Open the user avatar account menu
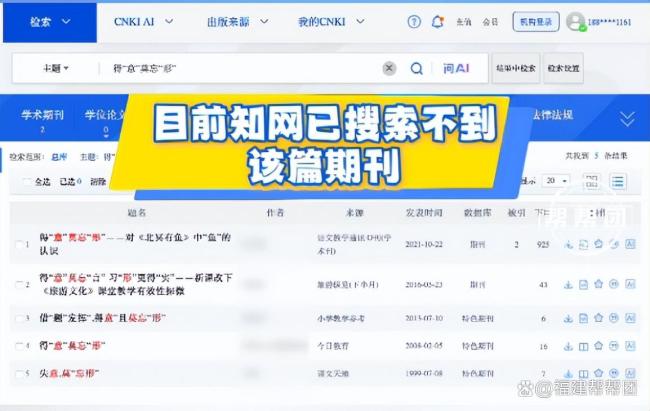 pos(576,22)
